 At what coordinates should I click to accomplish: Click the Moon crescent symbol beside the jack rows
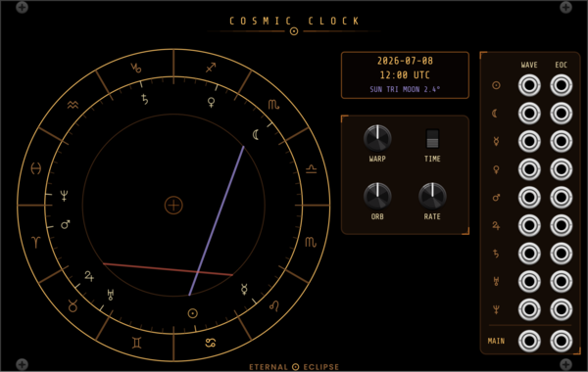pos(495,114)
